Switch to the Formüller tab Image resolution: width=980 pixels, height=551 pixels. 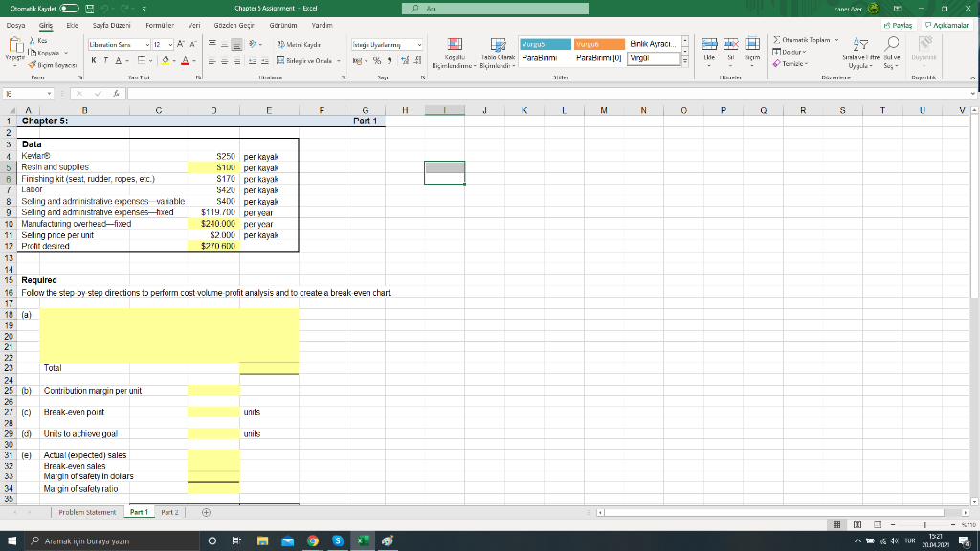(160, 26)
